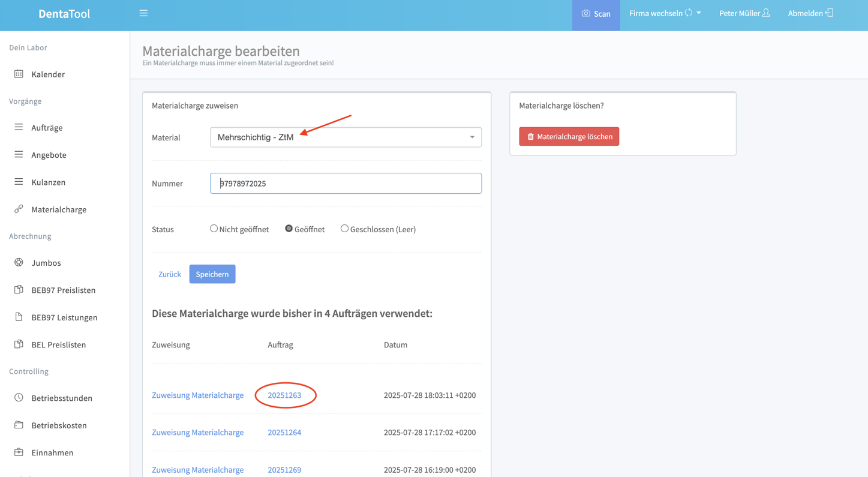Click the BEB97 Leistungen document icon

click(19, 317)
